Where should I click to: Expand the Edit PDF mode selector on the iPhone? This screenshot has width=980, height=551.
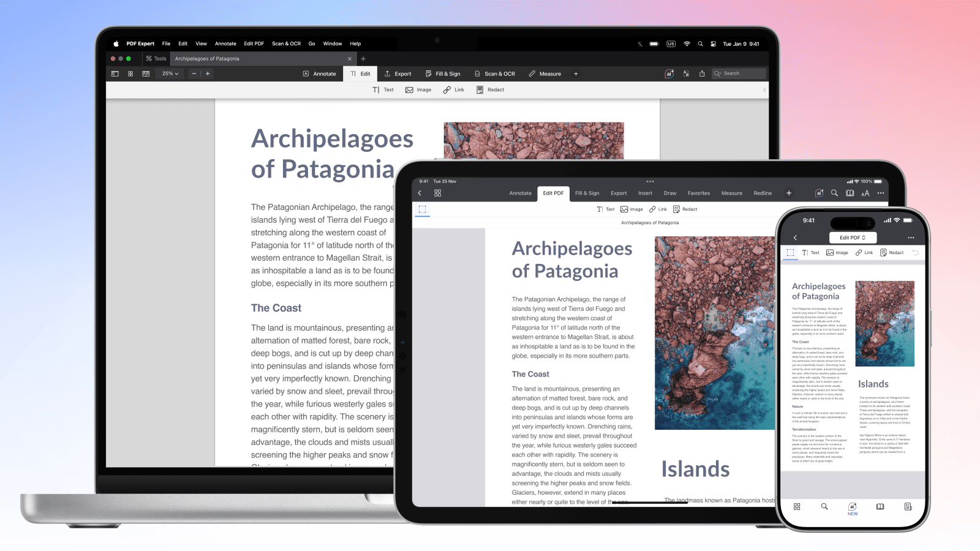853,238
